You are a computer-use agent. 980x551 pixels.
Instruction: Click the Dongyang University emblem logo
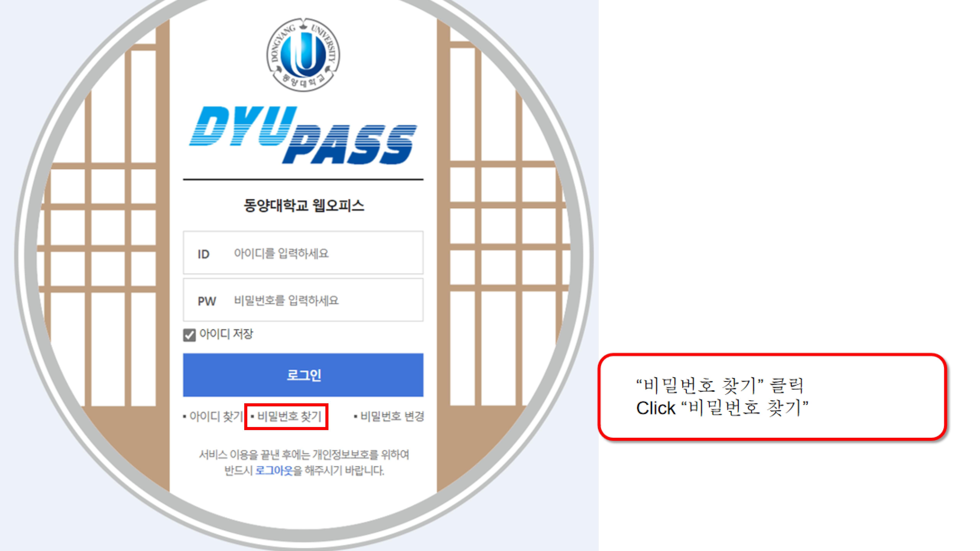pyautogui.click(x=303, y=54)
